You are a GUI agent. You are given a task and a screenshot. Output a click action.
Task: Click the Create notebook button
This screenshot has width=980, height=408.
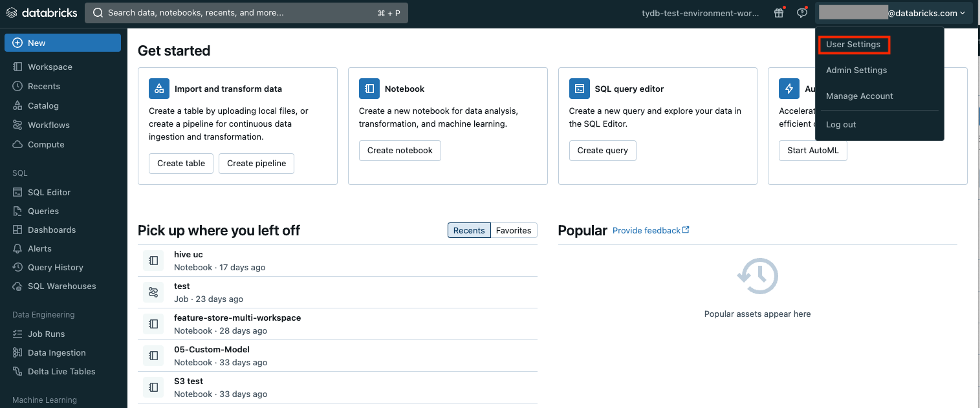[399, 150]
